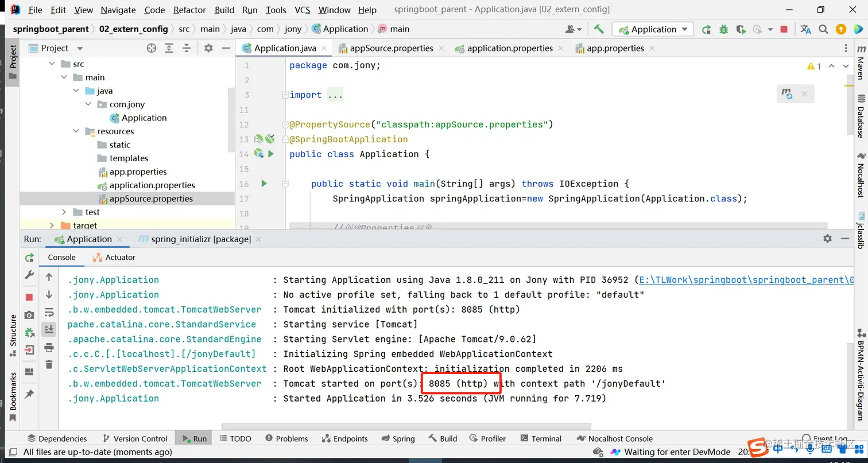This screenshot has width=868, height=463.
Task: Click the yellow warning indicator in the editor
Action: 813,67
